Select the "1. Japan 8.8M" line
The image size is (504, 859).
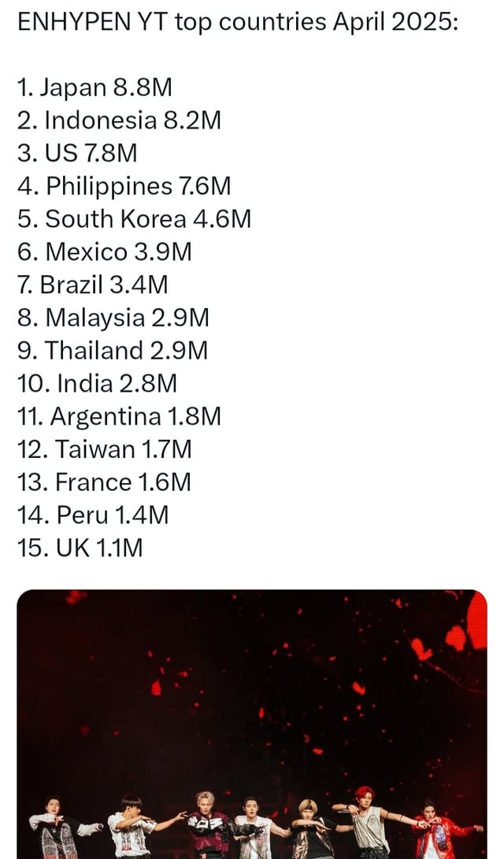tap(94, 87)
